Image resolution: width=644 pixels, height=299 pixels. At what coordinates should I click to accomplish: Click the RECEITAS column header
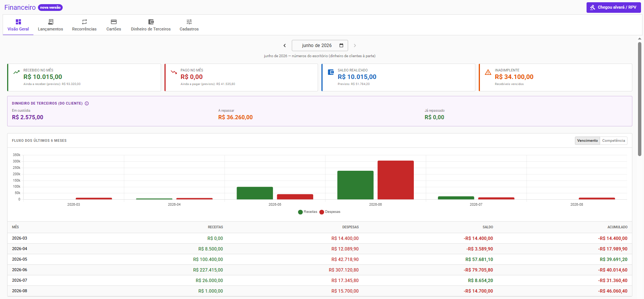pyautogui.click(x=216, y=227)
